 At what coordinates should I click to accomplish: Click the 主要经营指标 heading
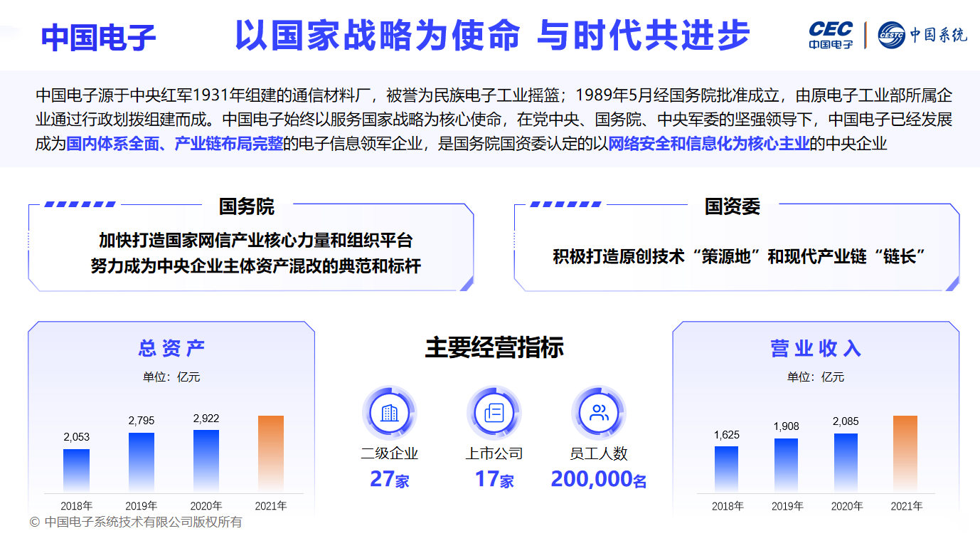494,347
